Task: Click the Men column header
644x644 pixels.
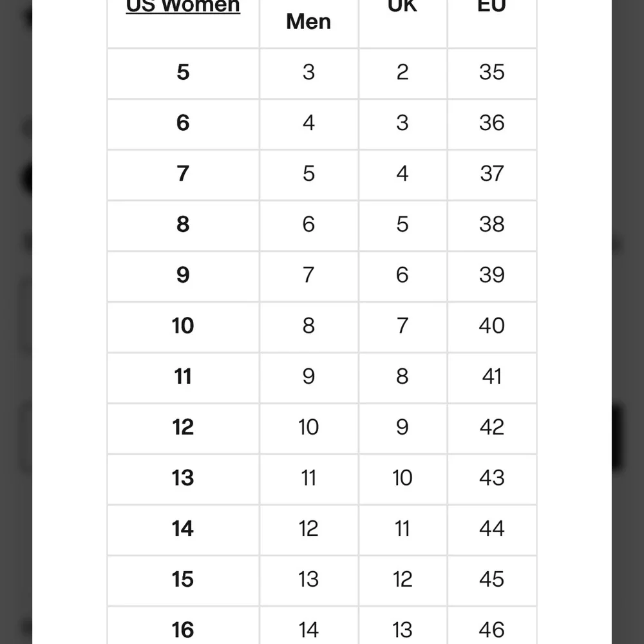Action: [x=308, y=21]
